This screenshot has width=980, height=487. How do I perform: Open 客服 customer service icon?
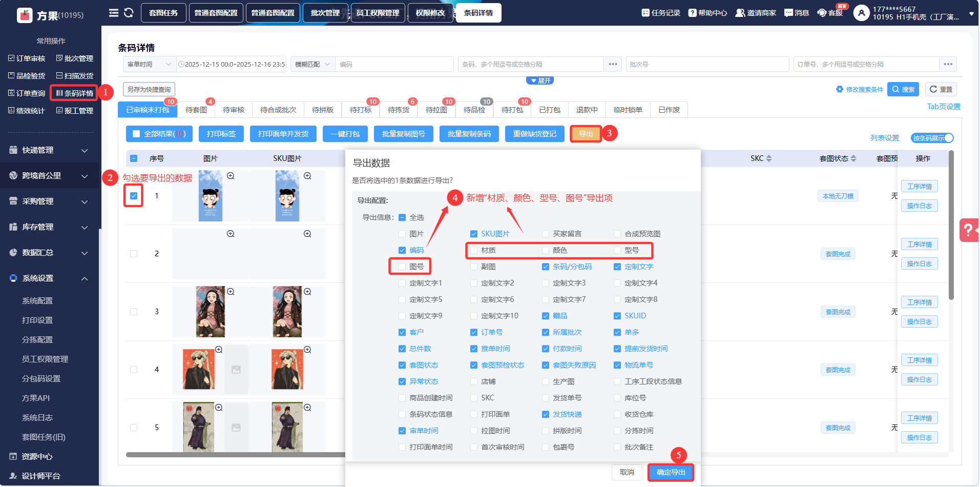click(822, 13)
